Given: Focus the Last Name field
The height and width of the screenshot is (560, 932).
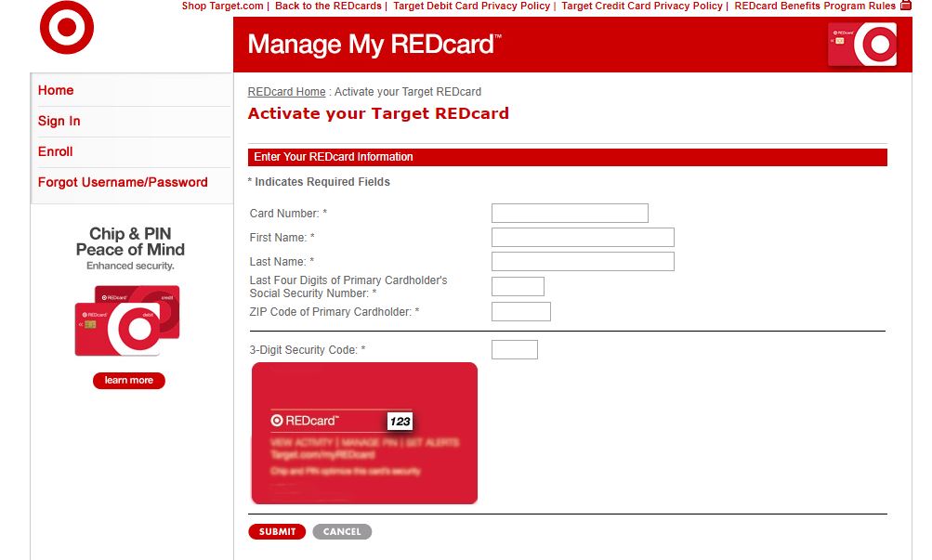Looking at the screenshot, I should point(583,261).
